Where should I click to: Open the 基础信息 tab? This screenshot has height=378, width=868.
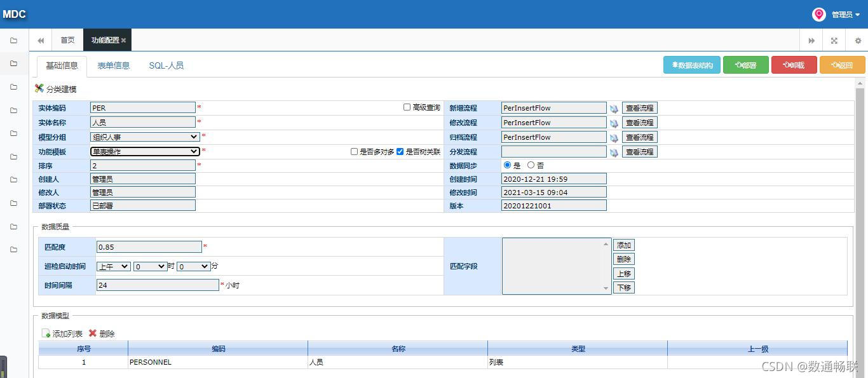click(62, 65)
